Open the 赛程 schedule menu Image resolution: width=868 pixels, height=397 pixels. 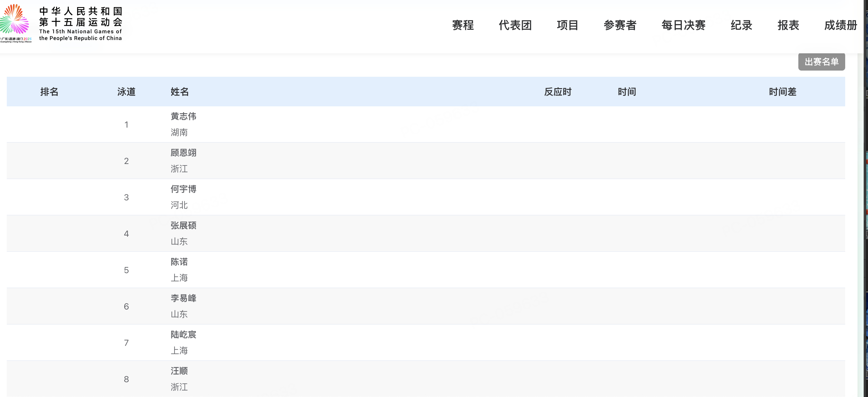(x=463, y=25)
